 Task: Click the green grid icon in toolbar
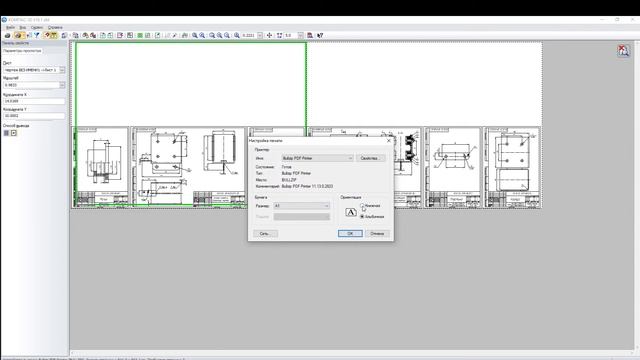140,36
